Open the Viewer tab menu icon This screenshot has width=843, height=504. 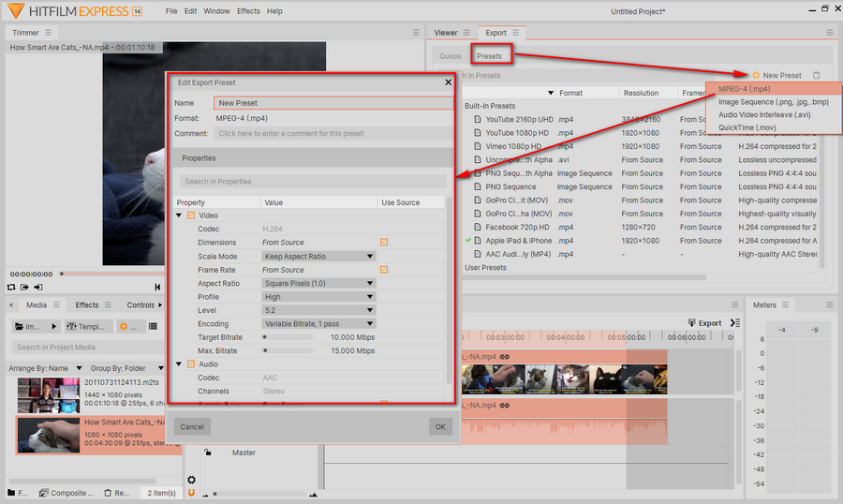click(466, 33)
